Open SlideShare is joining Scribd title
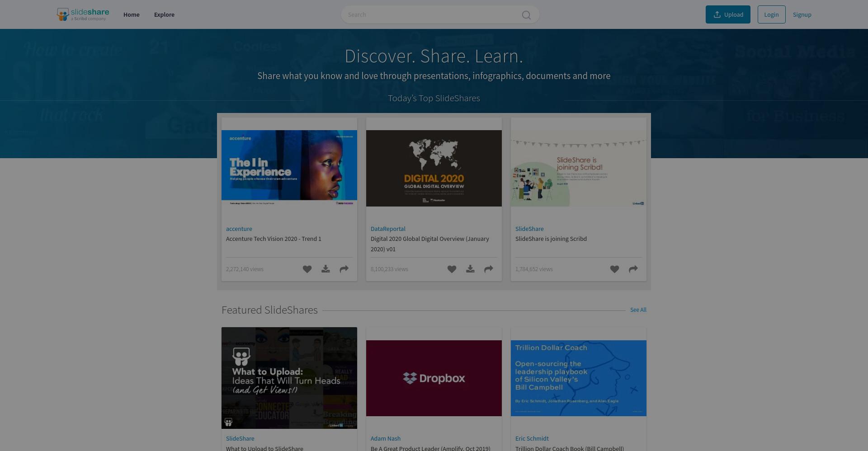Image resolution: width=868 pixels, height=451 pixels. pos(551,239)
